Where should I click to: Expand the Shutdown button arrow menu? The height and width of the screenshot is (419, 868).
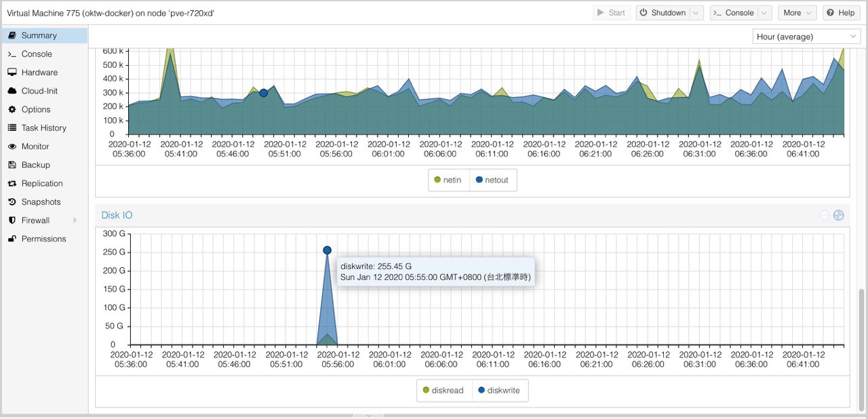(697, 13)
